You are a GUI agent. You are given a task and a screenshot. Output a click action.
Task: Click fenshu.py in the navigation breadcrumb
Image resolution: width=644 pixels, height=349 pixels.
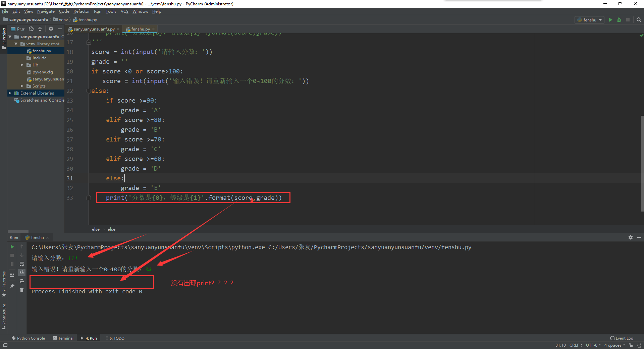pos(85,20)
